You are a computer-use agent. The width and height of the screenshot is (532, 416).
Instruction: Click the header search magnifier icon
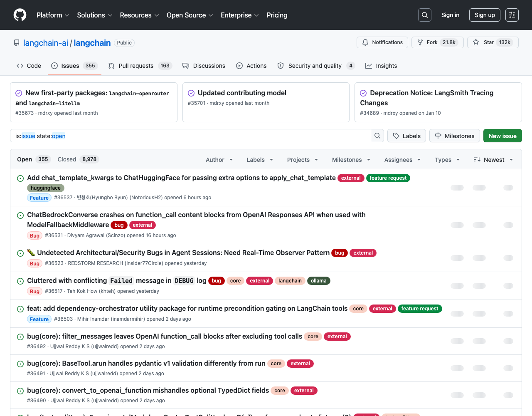[x=425, y=15]
